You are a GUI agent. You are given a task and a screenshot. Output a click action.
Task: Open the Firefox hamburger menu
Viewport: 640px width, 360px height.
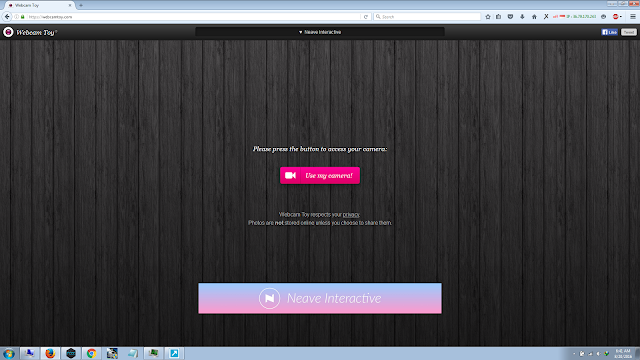633,17
